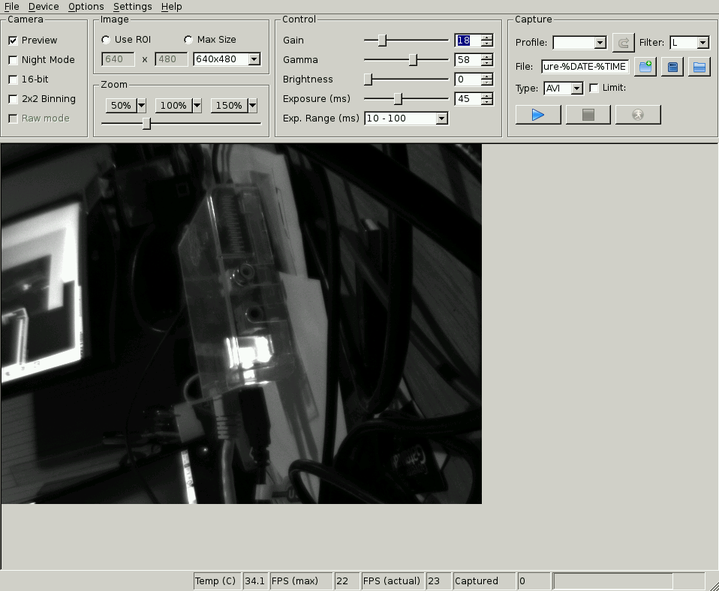Enable the Night Mode checkbox
This screenshot has height=591, width=719.
tap(13, 60)
